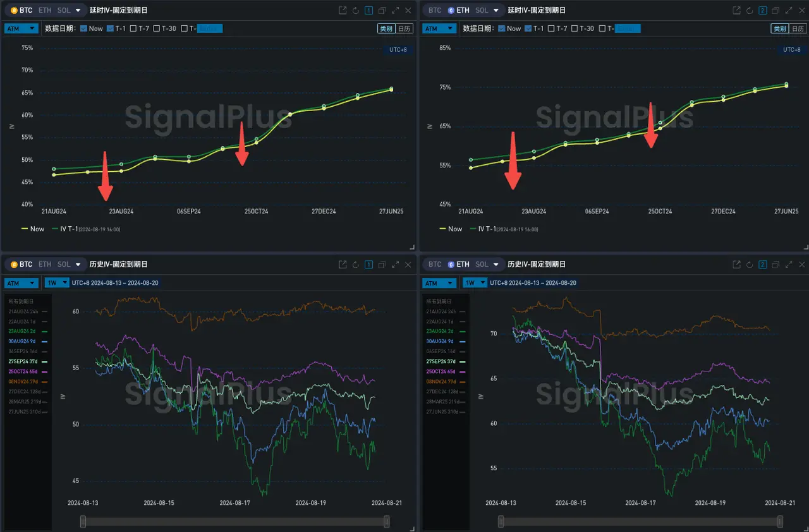
Task: Click the sync group "2" icon on ETH panel
Action: (763, 10)
